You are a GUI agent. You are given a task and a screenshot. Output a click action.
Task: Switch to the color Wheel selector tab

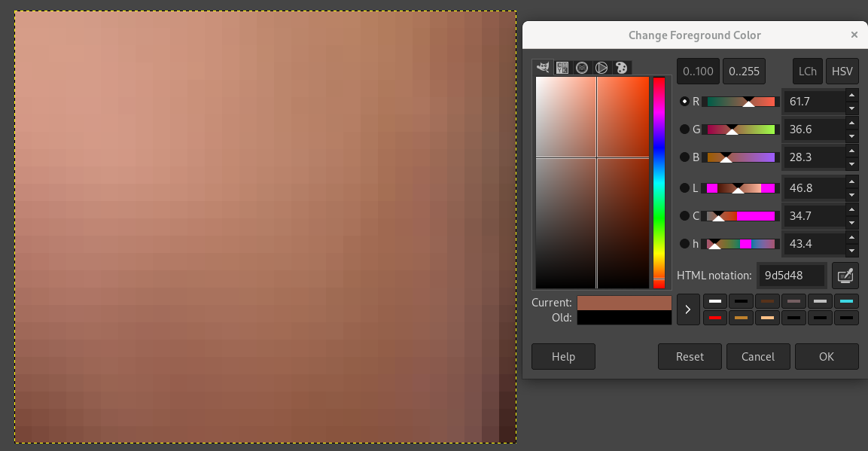(602, 68)
